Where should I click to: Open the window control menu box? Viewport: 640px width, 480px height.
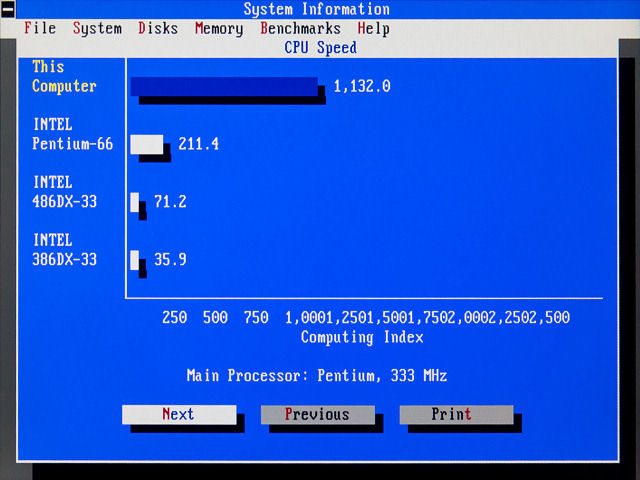[x=8, y=9]
